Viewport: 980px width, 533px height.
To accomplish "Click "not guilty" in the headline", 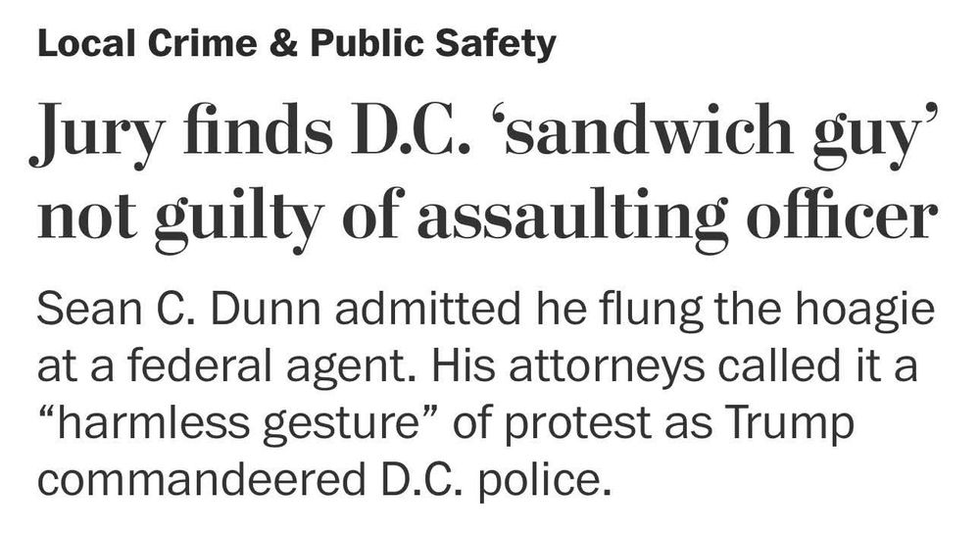I will 180,217.
